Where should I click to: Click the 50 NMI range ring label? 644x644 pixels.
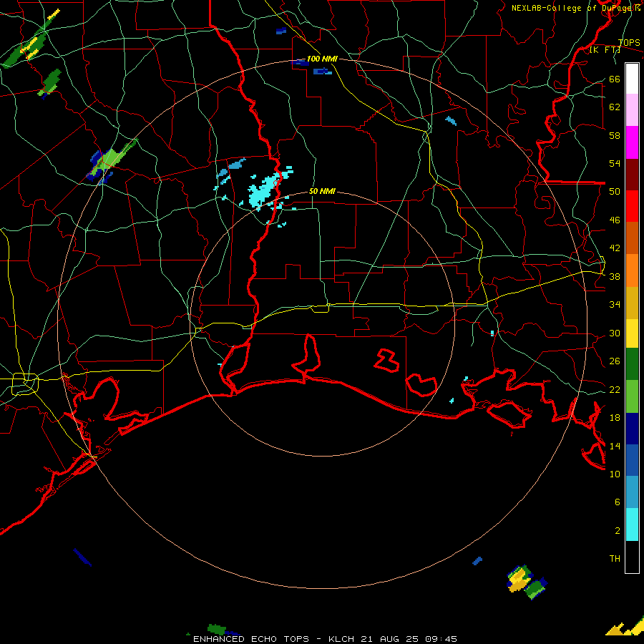[x=322, y=191]
